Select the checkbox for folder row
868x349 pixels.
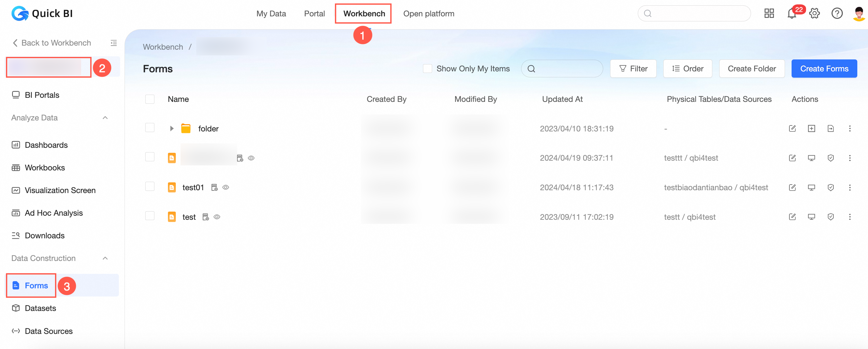pos(150,128)
